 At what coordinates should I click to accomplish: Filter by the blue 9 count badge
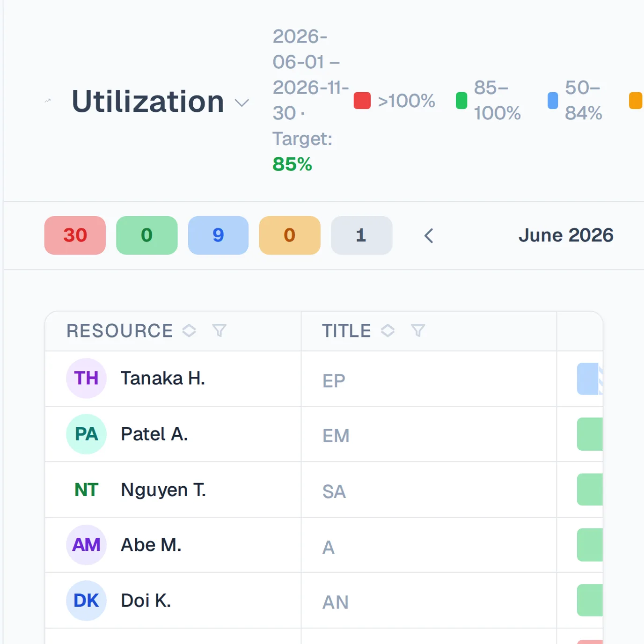[x=218, y=235]
